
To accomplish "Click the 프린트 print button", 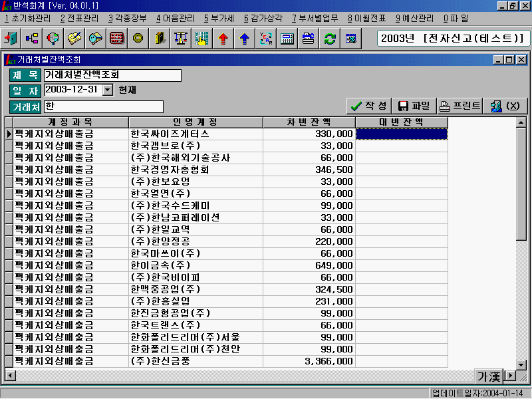I will [x=460, y=106].
